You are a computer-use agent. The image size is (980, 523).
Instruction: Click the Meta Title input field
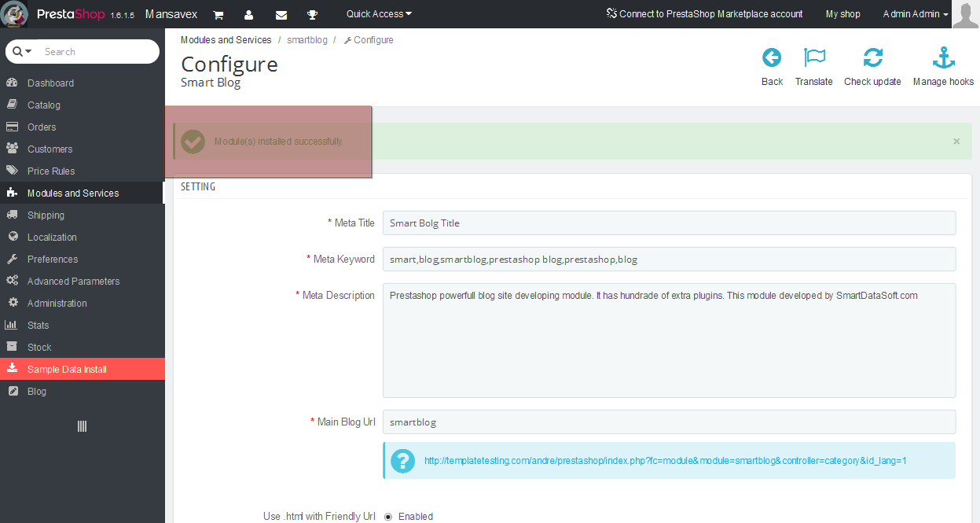pyautogui.click(x=669, y=223)
